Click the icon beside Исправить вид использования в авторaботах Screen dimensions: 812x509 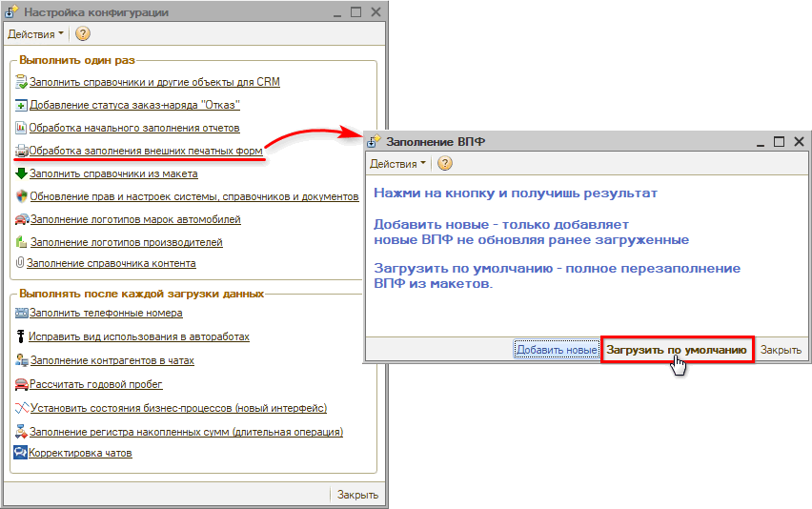(21, 336)
